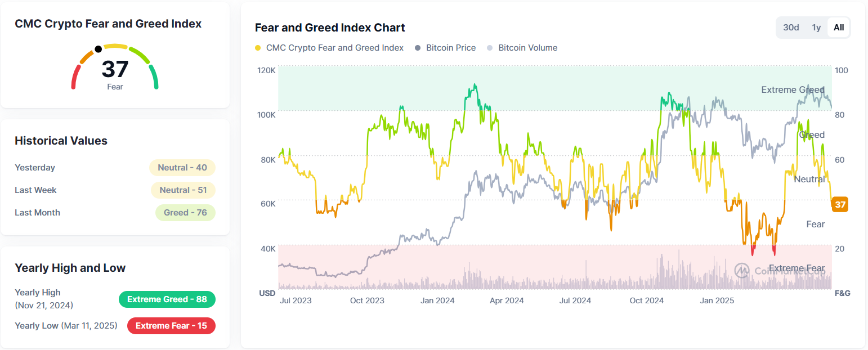Click the Oct 2023 axis label

pos(367,300)
